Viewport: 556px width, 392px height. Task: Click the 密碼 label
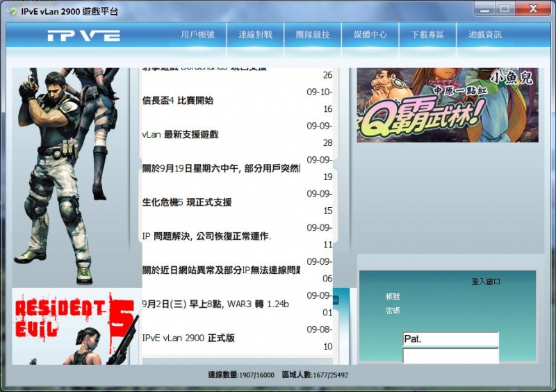(393, 311)
